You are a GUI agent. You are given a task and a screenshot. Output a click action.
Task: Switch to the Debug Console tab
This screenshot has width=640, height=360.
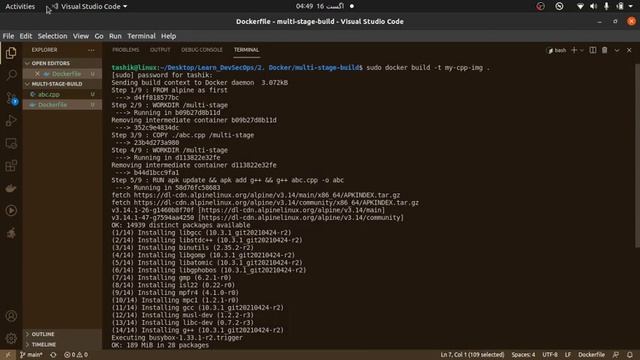tap(202, 50)
